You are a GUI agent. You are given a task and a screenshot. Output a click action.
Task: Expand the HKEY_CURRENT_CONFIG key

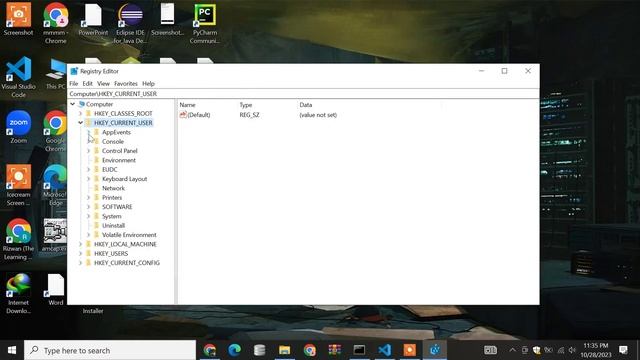pyautogui.click(x=80, y=263)
